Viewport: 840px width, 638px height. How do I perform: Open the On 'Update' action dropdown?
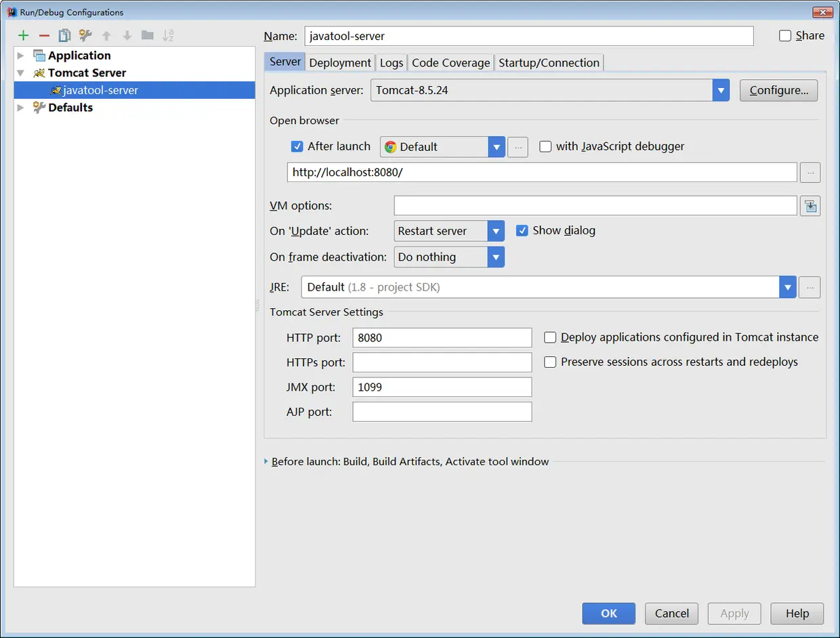(496, 230)
